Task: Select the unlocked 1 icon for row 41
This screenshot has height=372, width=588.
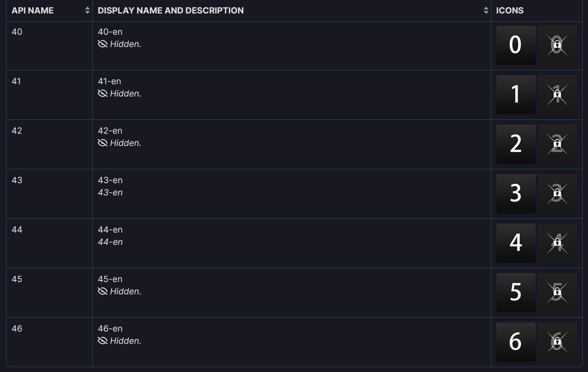Action: [x=516, y=95]
